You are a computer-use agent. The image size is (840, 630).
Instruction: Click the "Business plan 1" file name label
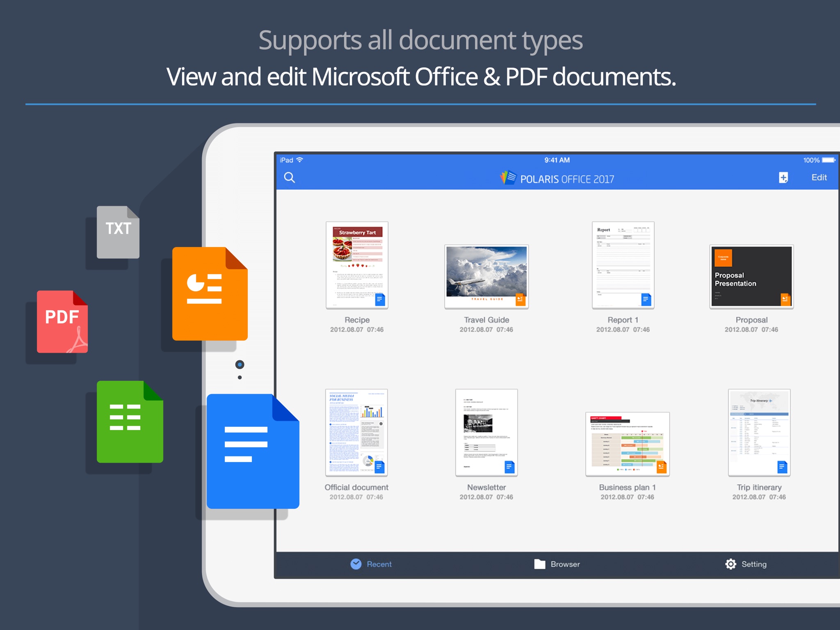(x=628, y=487)
